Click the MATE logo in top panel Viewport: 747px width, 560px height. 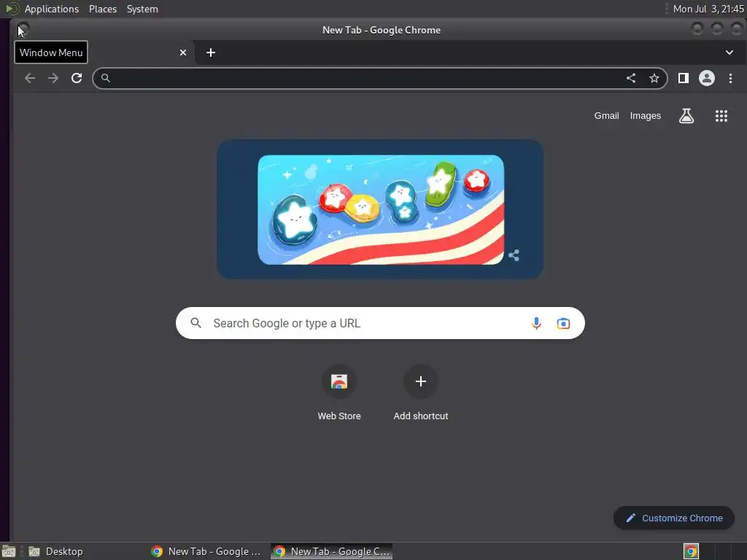tap(12, 9)
